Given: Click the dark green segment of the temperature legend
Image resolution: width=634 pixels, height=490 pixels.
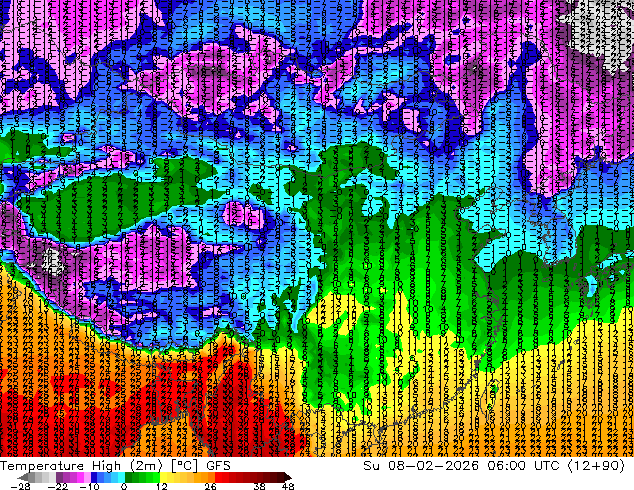Looking at the screenshot, I should click(128, 477).
